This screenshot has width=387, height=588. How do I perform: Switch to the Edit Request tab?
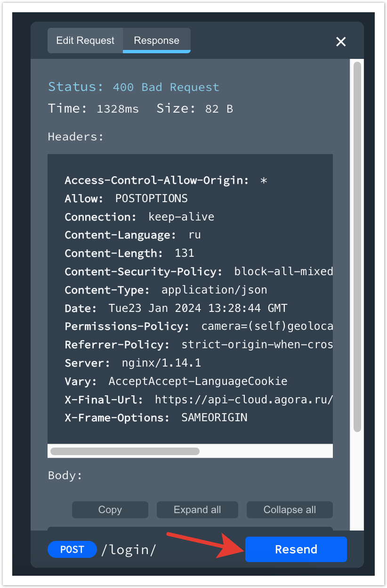85,41
